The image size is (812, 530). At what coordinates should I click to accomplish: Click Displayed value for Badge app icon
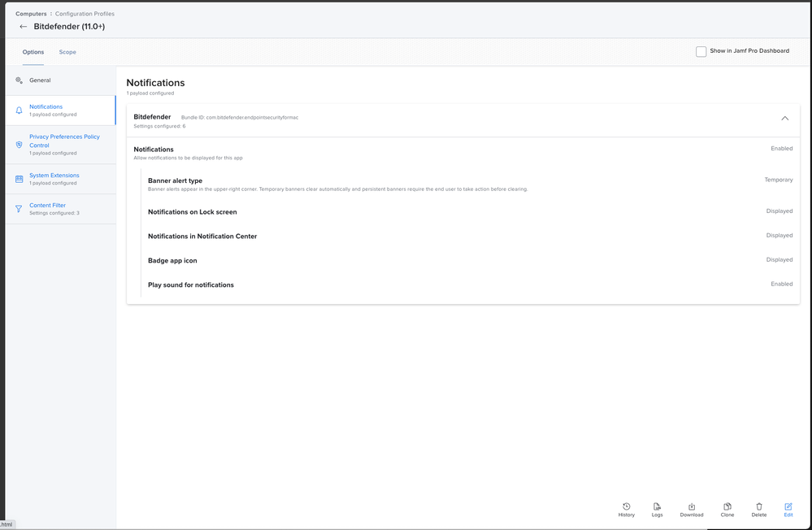click(x=779, y=259)
